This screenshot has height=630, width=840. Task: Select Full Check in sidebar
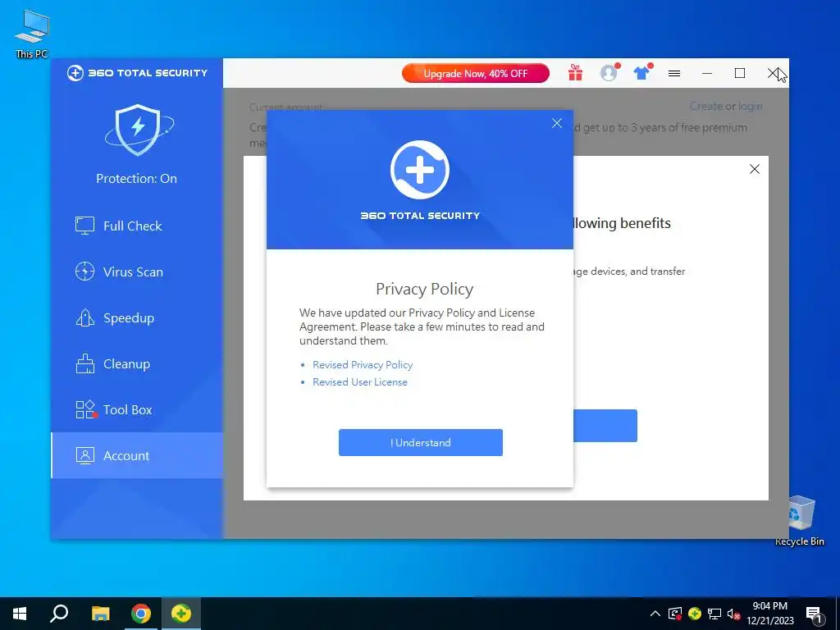tap(137, 226)
